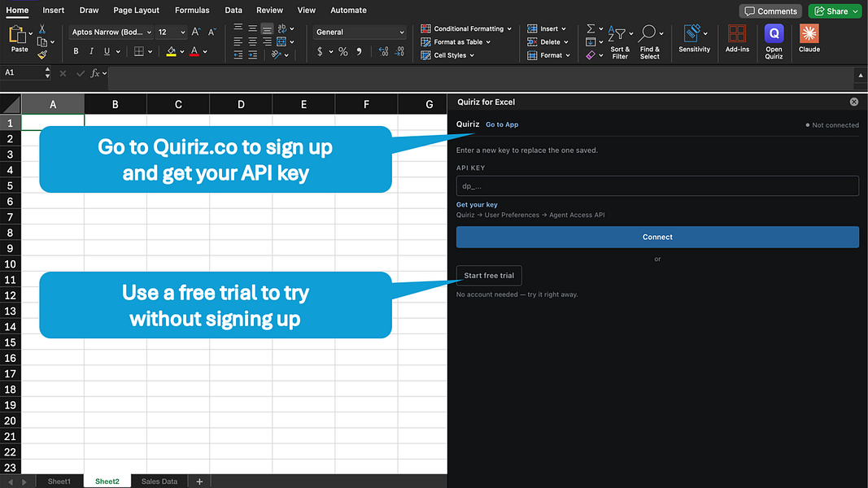Viewport: 868px width, 488px height.
Task: Open the General number format dropdown
Action: [360, 32]
